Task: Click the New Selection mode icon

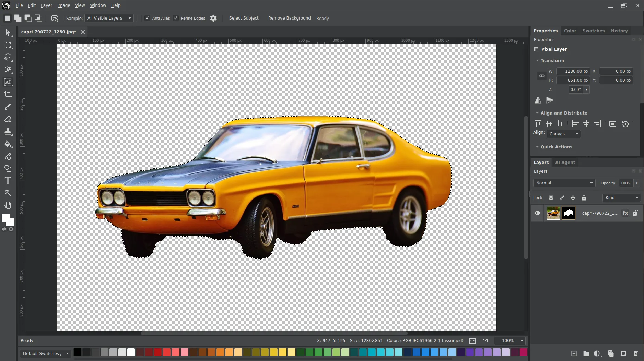Action: 8,18
